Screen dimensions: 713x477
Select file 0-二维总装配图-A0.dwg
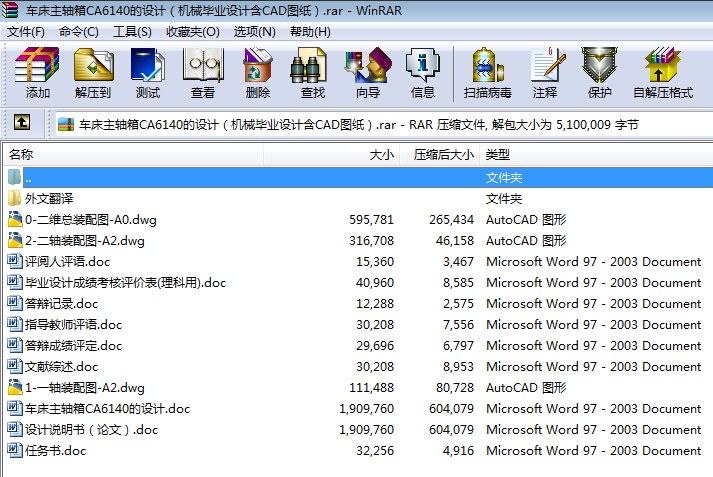[91, 220]
